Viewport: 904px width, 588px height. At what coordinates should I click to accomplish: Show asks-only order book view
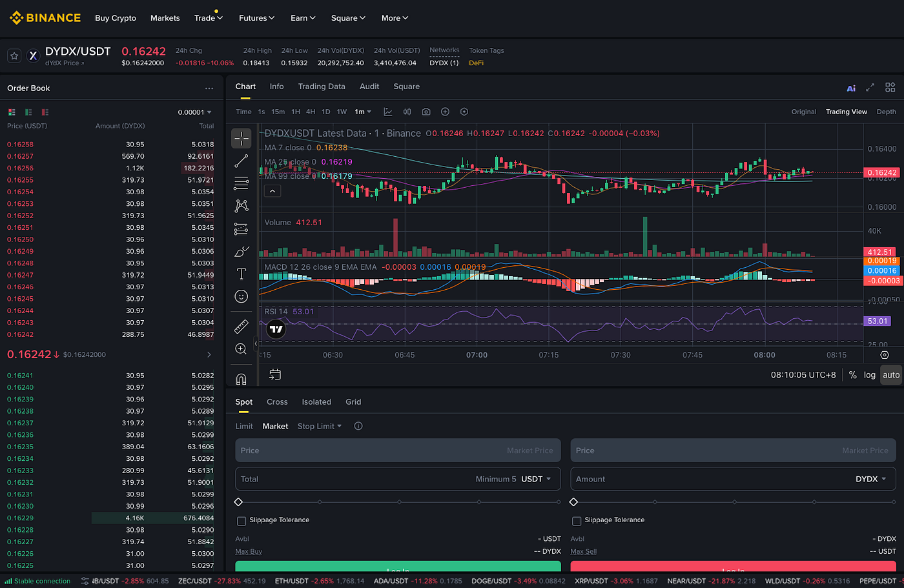(x=45, y=112)
